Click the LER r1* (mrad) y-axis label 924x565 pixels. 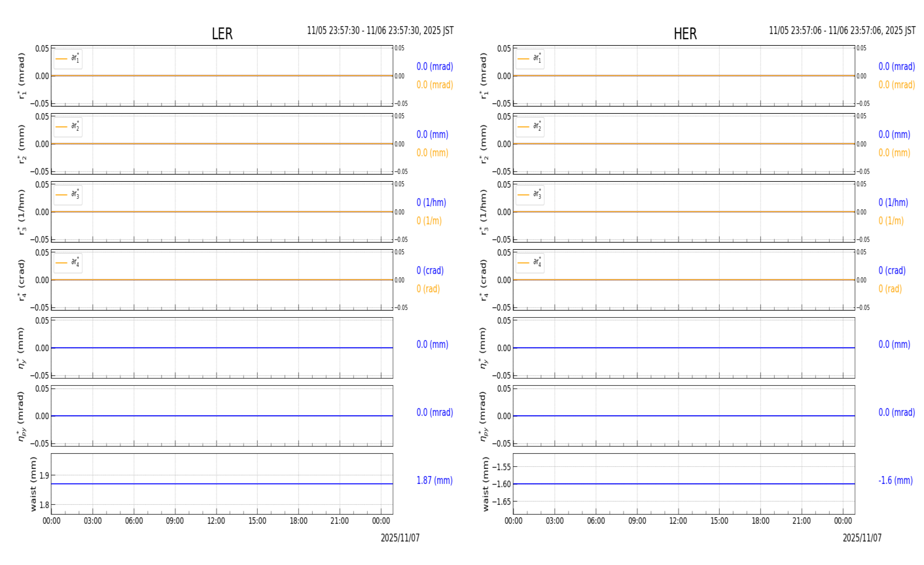click(22, 76)
